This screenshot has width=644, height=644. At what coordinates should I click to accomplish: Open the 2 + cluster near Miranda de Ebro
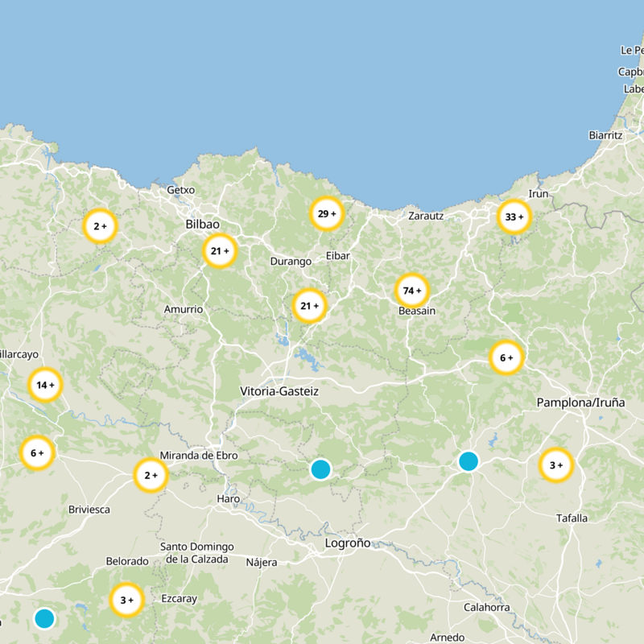151,475
